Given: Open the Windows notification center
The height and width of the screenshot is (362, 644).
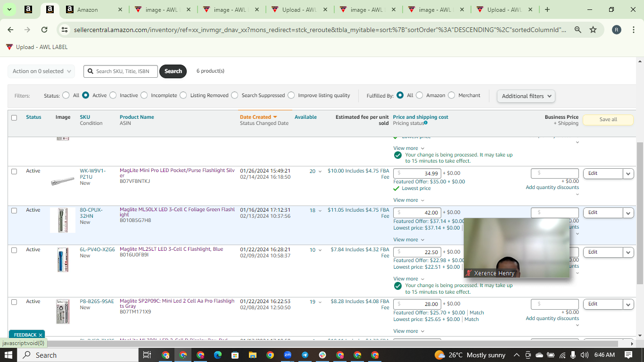Looking at the screenshot, I should (x=628, y=355).
